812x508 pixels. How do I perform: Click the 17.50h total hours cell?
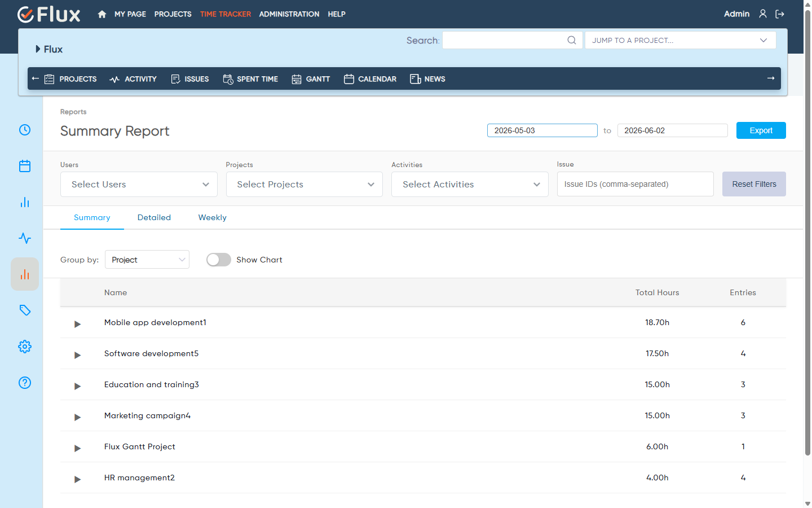pyautogui.click(x=657, y=353)
